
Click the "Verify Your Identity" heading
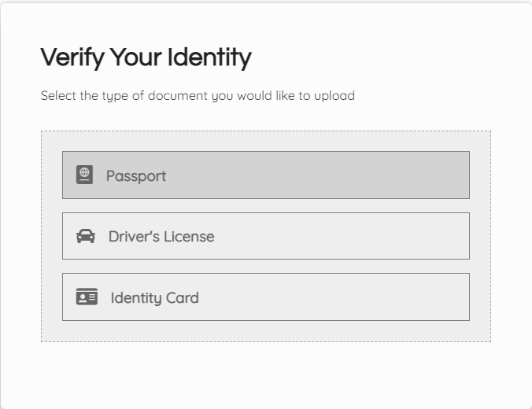(x=146, y=57)
